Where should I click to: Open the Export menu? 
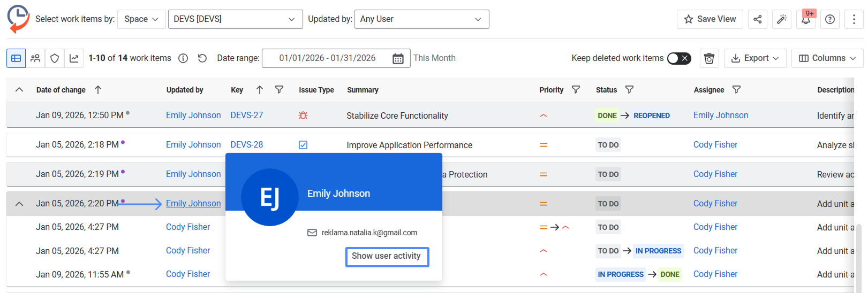[x=755, y=58]
